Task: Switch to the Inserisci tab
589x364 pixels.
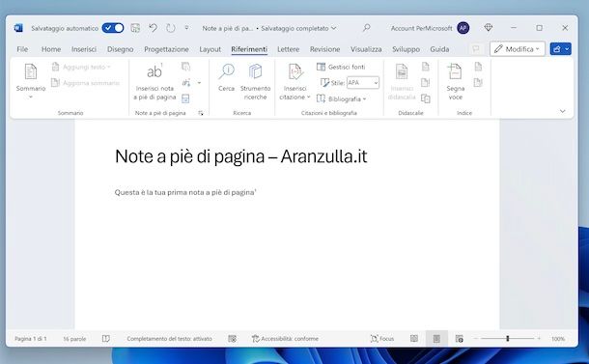Action: pyautogui.click(x=84, y=49)
